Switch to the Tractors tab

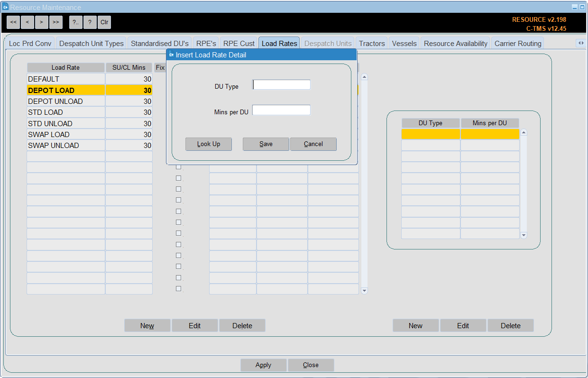point(372,43)
